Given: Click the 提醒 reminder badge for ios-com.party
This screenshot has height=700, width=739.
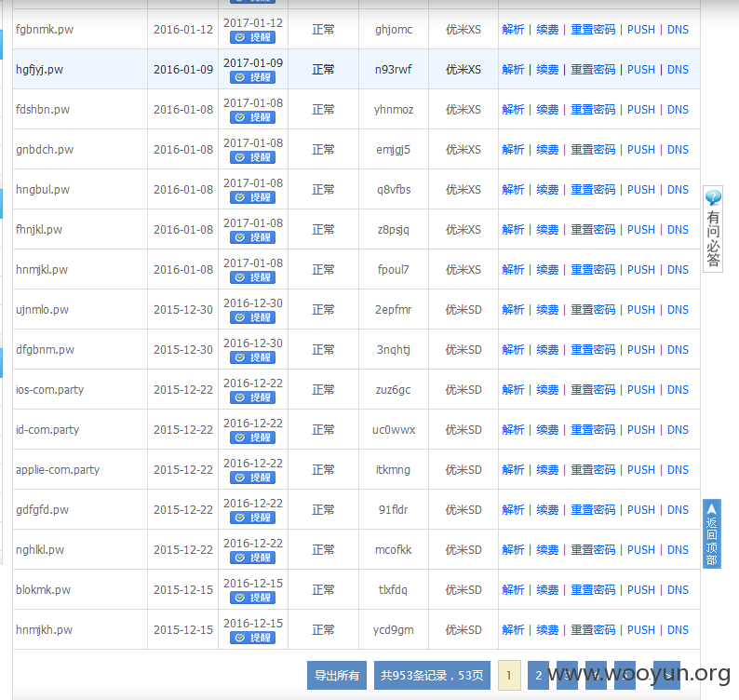Looking at the screenshot, I should (x=252, y=397).
